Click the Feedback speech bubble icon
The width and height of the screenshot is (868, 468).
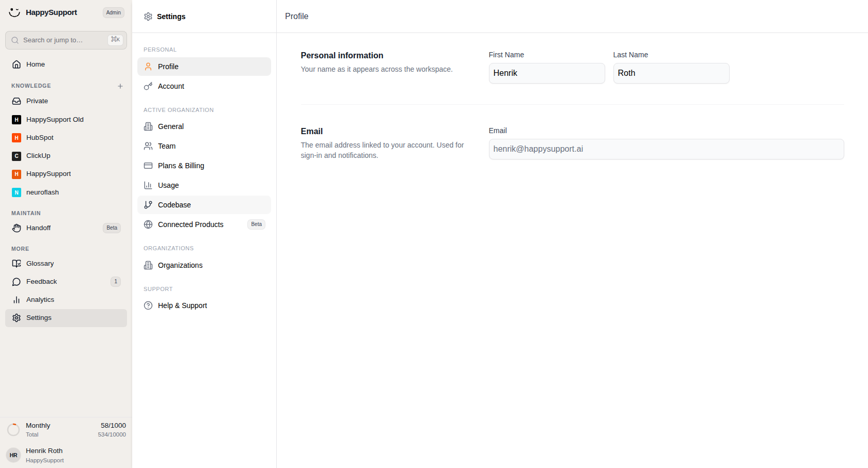[17, 282]
